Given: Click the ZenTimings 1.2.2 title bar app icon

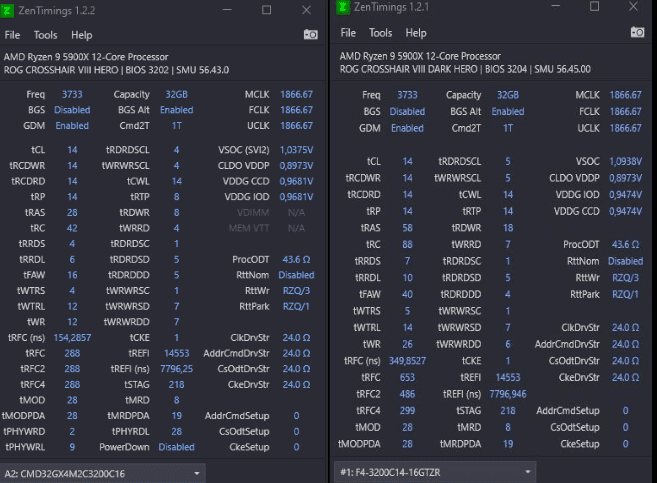Looking at the screenshot, I should coord(9,10).
